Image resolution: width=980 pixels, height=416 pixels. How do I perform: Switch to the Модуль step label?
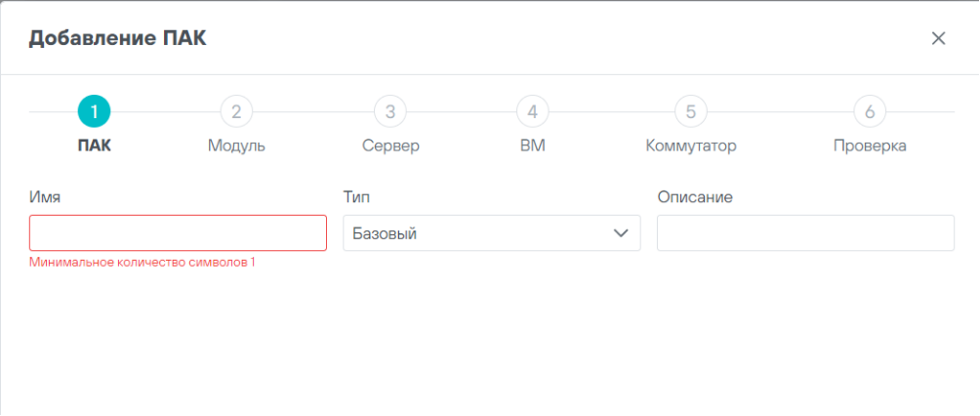[x=236, y=146]
